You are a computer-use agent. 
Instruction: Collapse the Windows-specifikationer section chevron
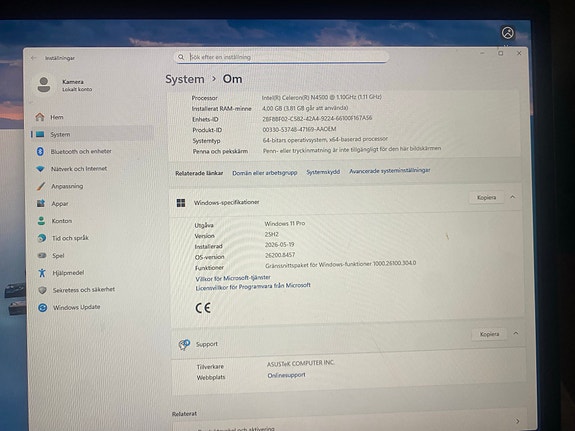tap(513, 197)
